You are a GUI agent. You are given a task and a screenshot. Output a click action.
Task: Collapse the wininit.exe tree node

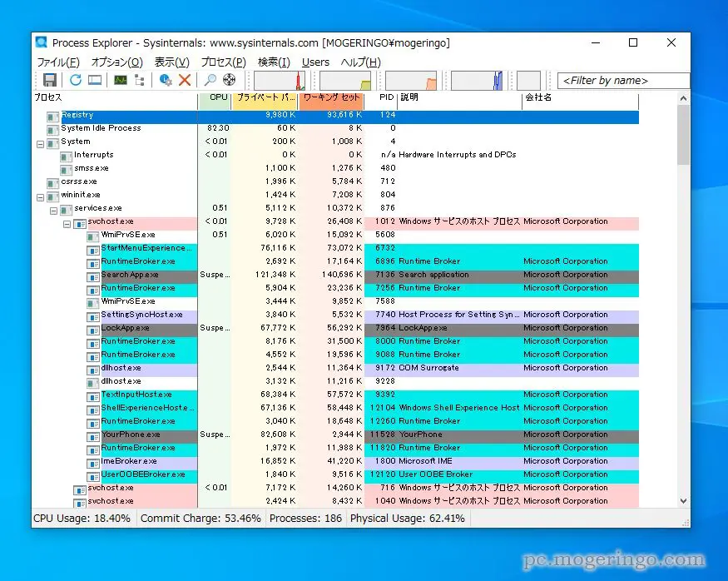click(41, 198)
